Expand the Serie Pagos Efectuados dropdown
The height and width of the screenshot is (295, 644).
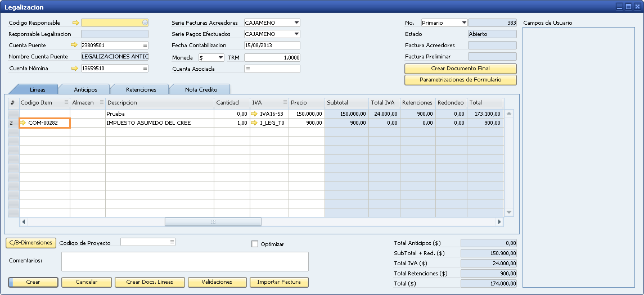pyautogui.click(x=296, y=34)
